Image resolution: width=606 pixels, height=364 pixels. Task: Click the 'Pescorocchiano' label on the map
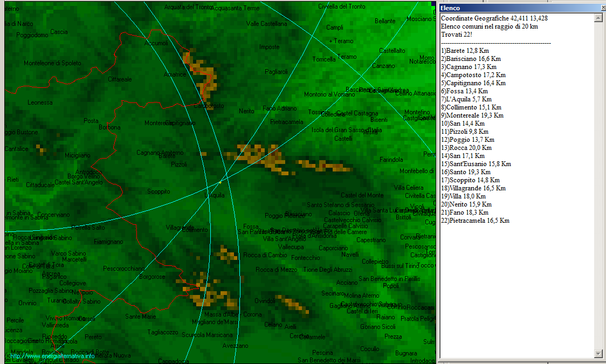click(124, 269)
